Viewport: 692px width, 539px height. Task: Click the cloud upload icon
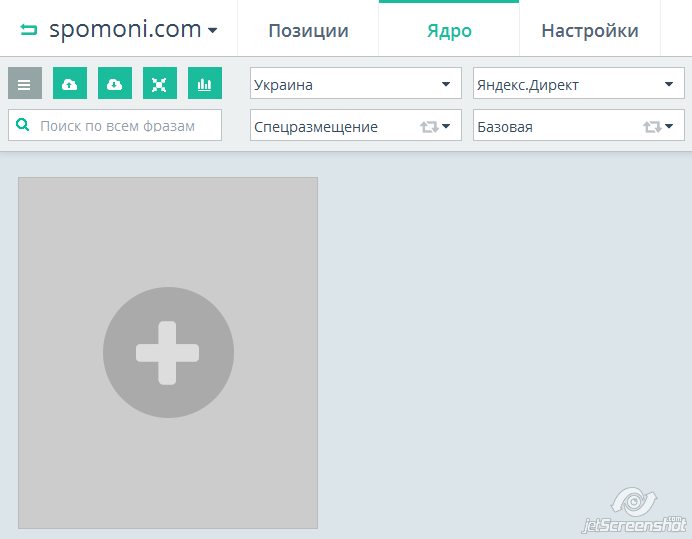pyautogui.click(x=69, y=84)
